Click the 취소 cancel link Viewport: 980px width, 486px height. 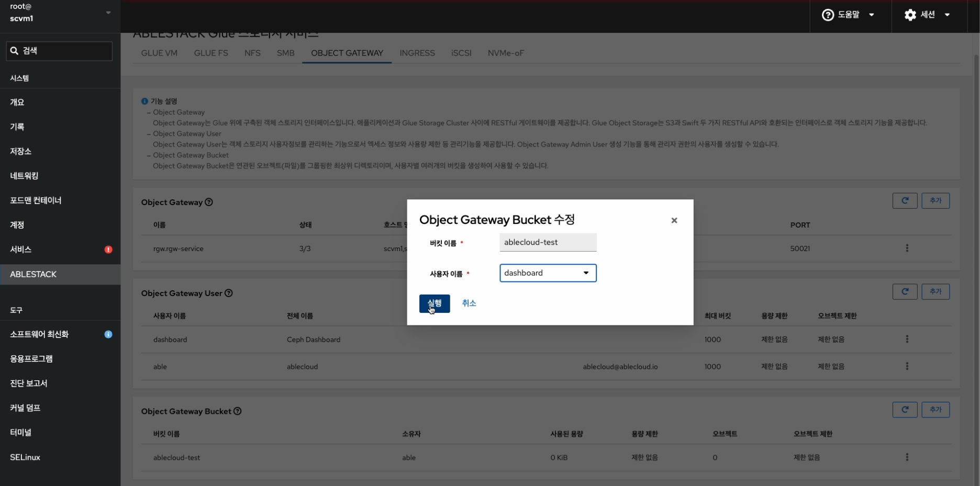[469, 303]
